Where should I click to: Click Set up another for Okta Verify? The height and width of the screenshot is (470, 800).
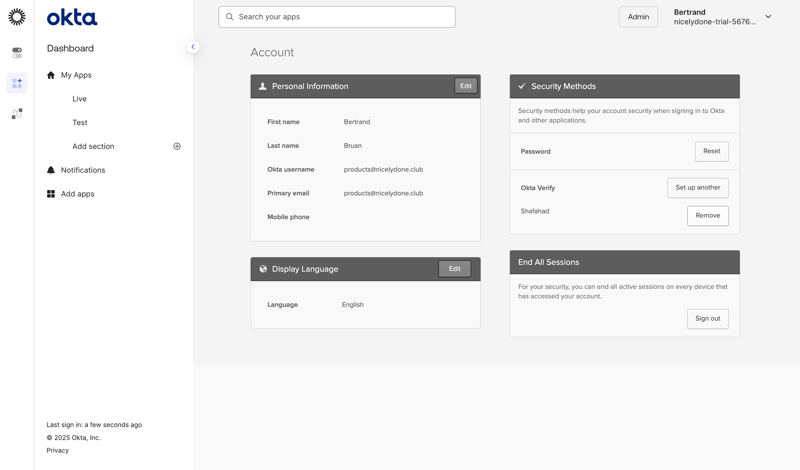pyautogui.click(x=698, y=187)
